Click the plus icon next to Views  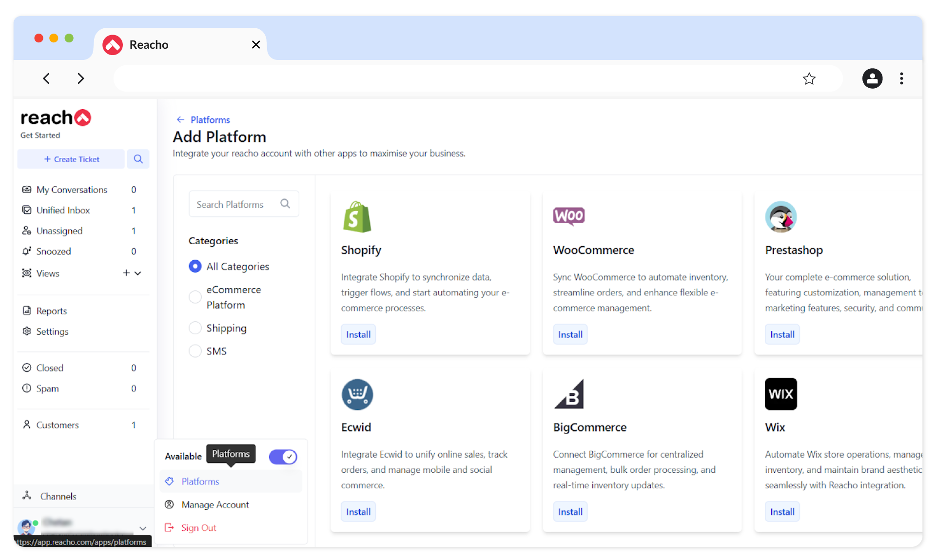coord(126,273)
